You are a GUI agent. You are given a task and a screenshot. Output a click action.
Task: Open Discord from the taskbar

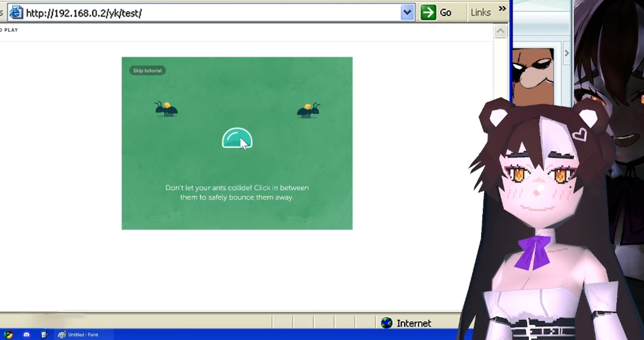point(26,335)
